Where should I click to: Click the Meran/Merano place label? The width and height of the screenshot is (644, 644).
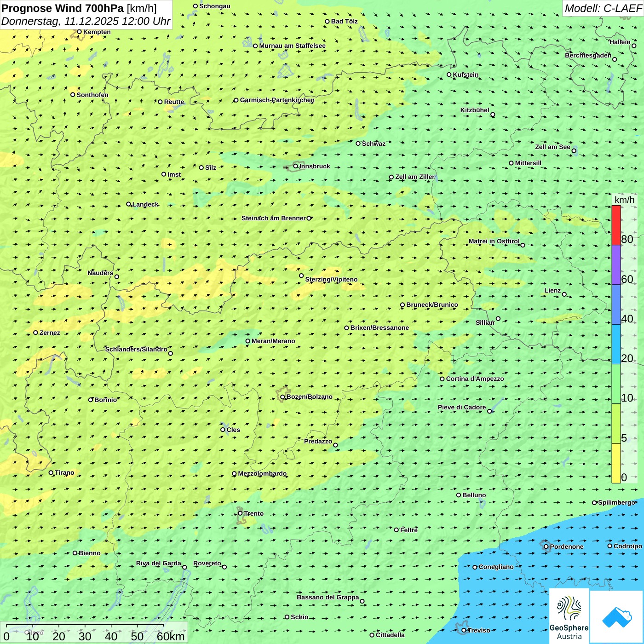273,341
